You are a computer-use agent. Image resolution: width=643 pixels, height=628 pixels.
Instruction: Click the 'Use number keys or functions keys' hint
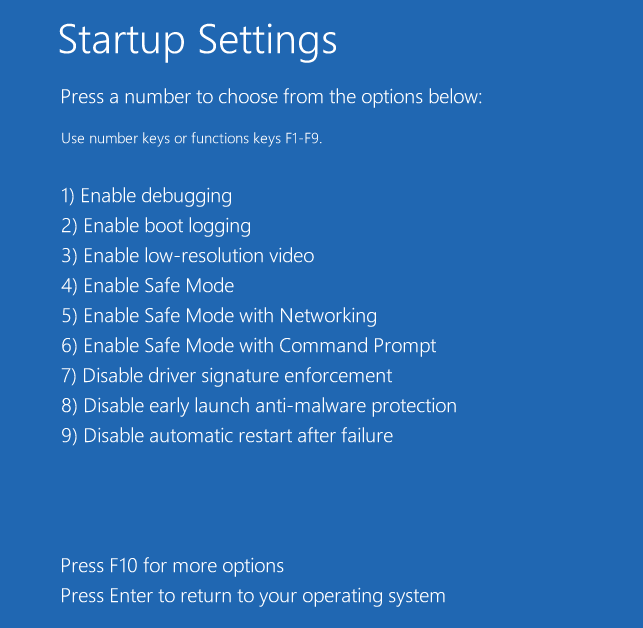(x=192, y=139)
